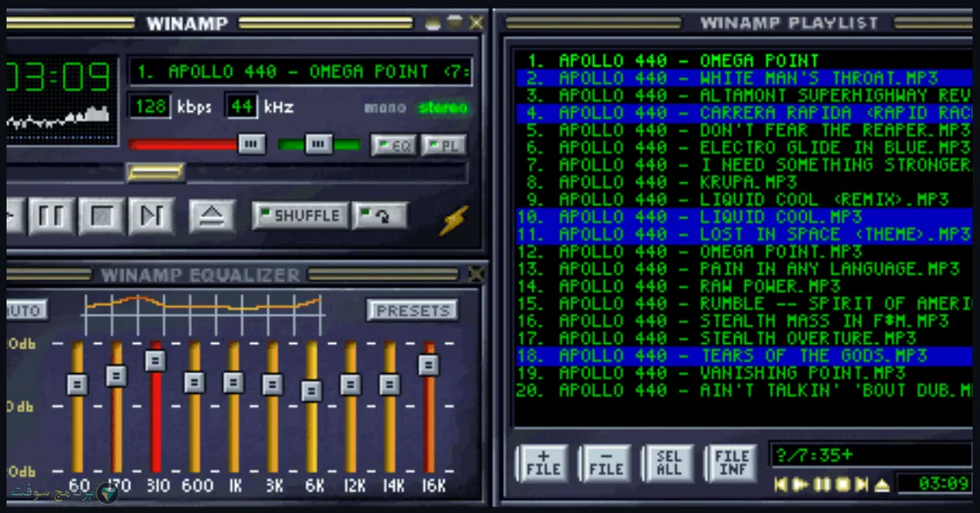Open the +FILE add menu
This screenshot has height=513, width=980.
(x=543, y=463)
